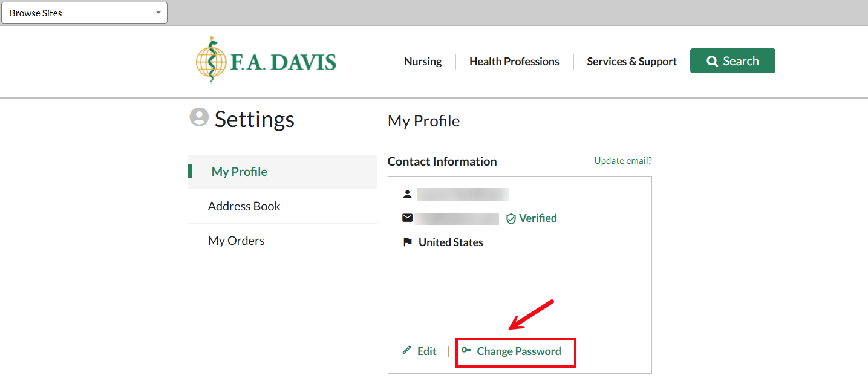
Task: Expand the Services & Support menu
Action: 631,61
